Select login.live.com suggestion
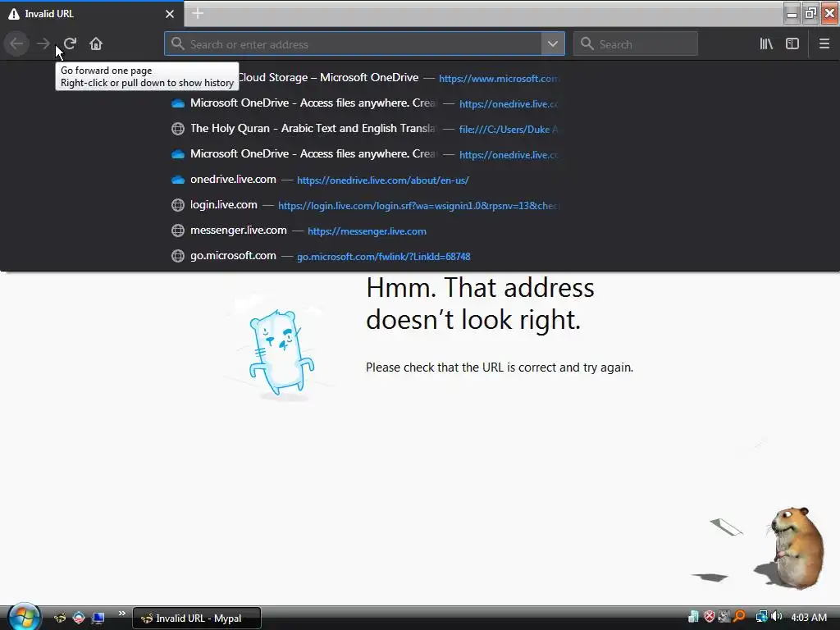The height and width of the screenshot is (630, 840). pos(364,205)
